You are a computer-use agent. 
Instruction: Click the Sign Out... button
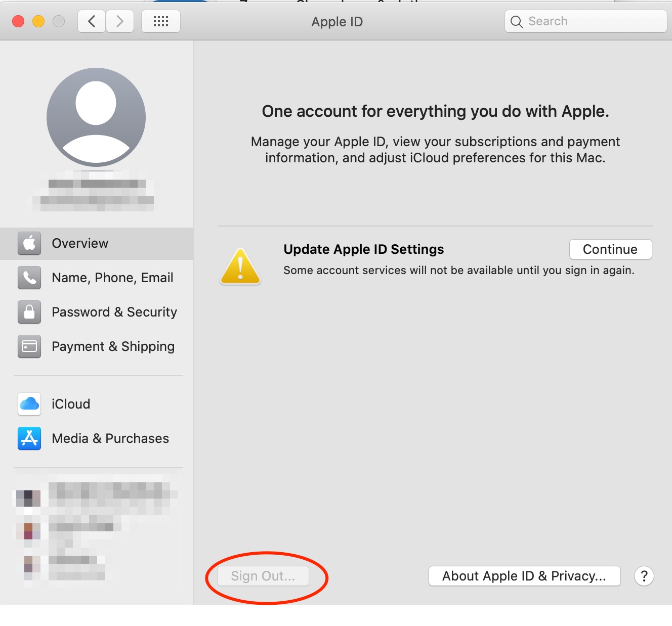(263, 576)
